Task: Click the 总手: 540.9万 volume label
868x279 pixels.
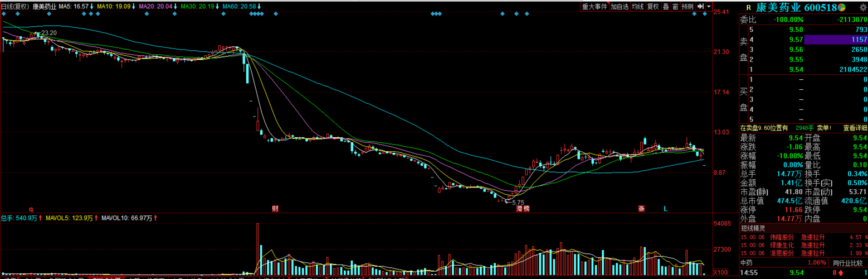Action: [x=18, y=218]
